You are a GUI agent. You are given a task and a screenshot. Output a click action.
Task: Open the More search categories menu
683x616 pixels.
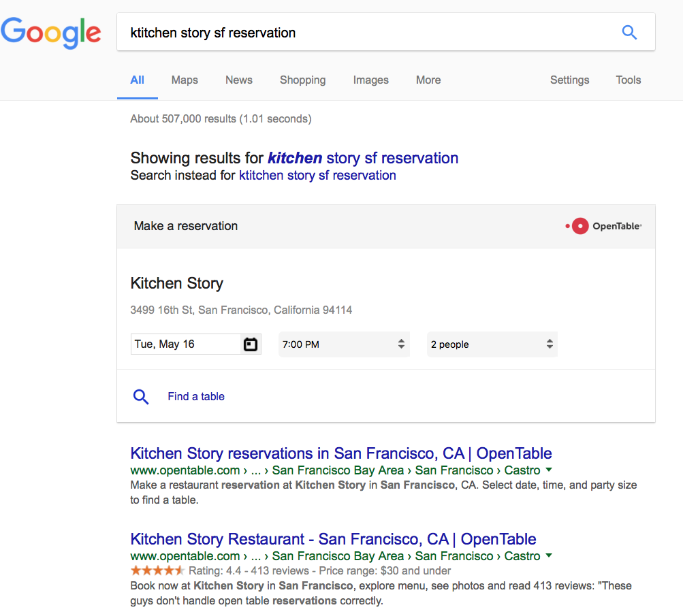click(x=428, y=80)
